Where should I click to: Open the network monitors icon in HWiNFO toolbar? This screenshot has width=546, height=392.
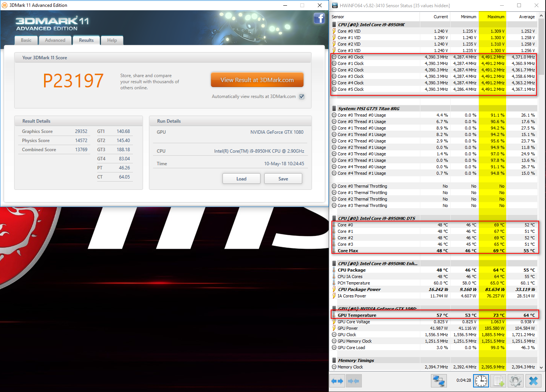pyautogui.click(x=439, y=381)
